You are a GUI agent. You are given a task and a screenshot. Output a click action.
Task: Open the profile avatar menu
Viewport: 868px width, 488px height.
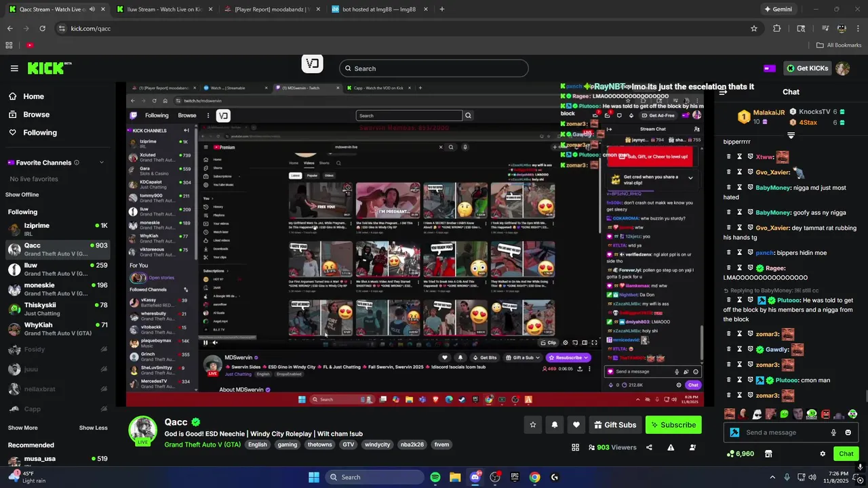(843, 68)
